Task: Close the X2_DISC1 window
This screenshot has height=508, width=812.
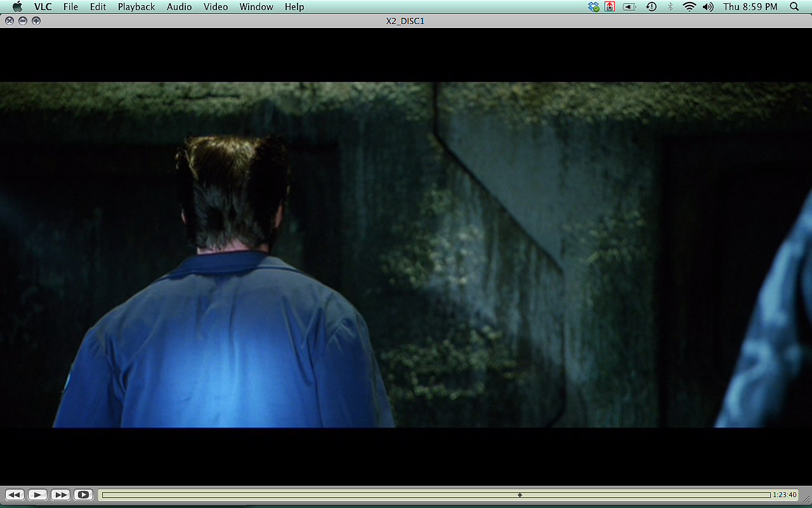Action: coord(10,20)
